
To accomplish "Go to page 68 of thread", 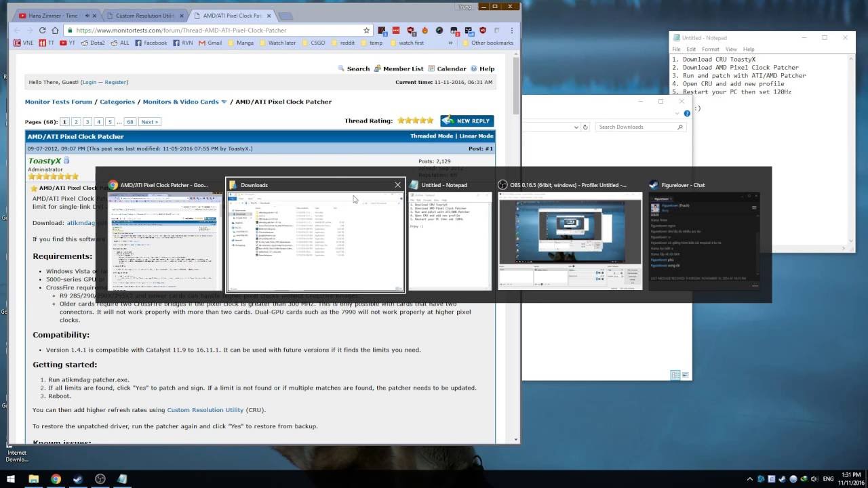I will [130, 122].
